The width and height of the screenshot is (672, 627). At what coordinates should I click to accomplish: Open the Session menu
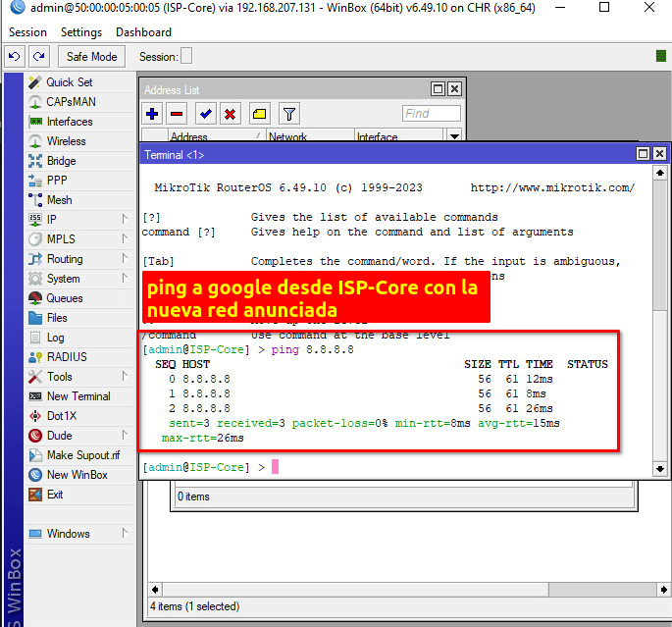(27, 32)
